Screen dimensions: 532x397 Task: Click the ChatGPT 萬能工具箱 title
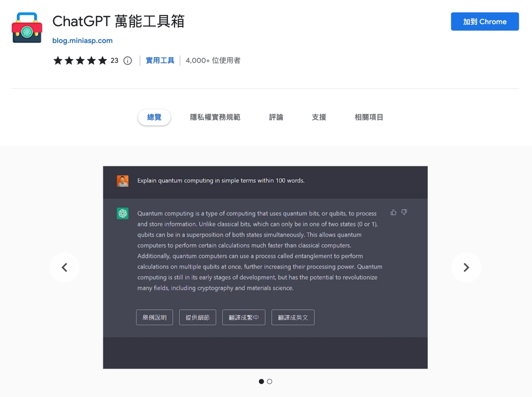(x=118, y=21)
